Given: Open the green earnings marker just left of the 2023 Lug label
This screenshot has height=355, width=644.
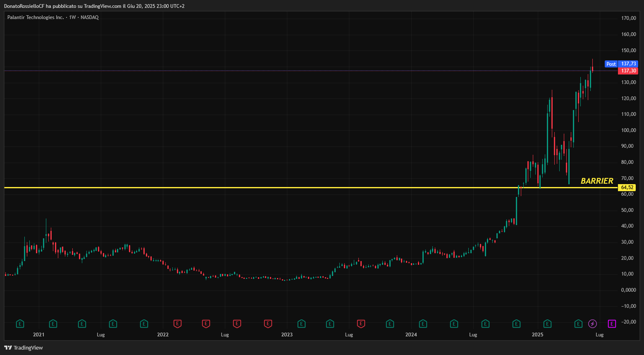Looking at the screenshot, I should (330, 324).
